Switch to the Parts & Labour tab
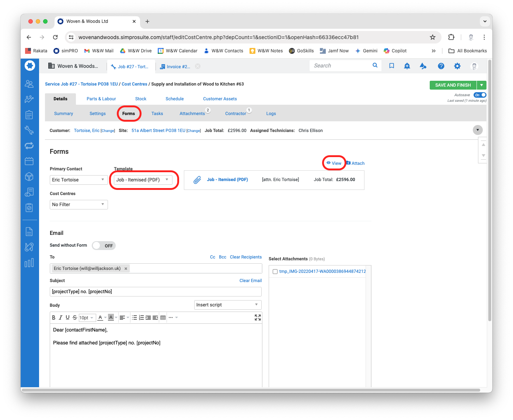 [x=101, y=99]
